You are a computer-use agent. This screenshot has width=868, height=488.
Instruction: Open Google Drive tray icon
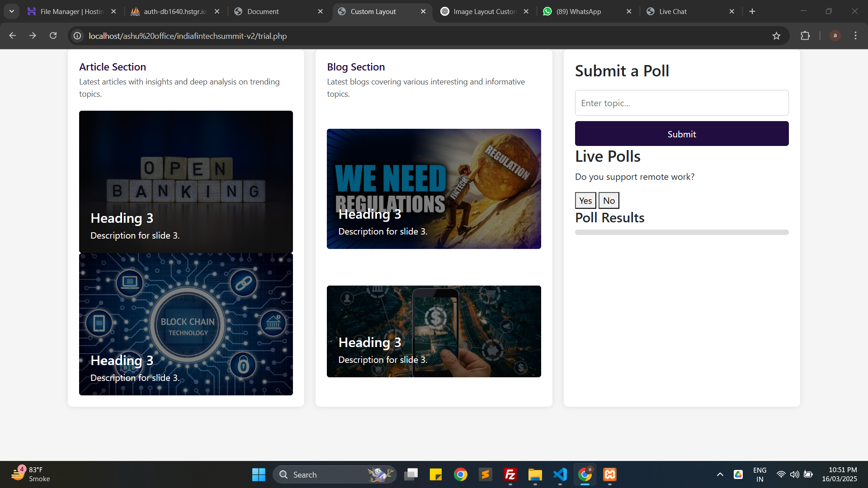coord(738,474)
